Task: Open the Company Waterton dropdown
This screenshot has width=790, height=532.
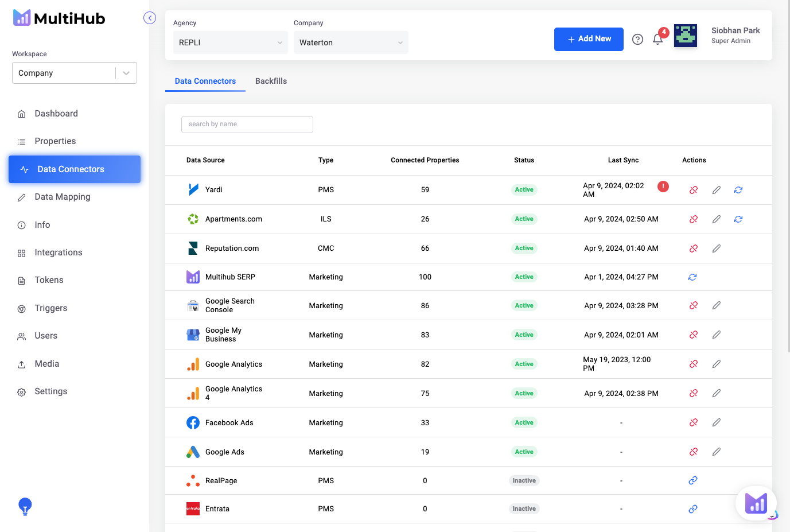Action: coord(351,42)
